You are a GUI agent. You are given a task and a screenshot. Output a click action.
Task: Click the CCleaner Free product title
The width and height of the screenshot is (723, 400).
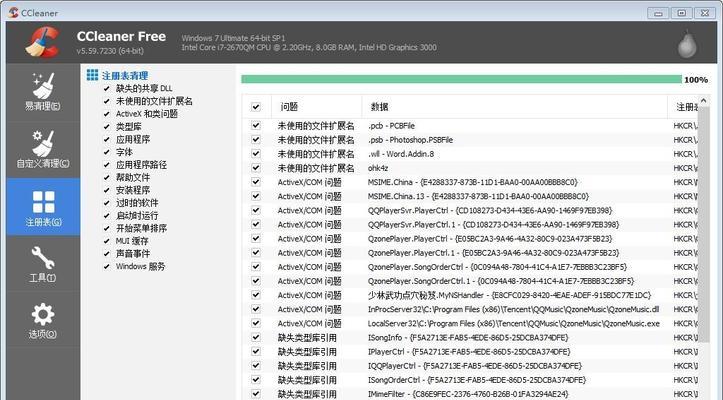coord(121,36)
